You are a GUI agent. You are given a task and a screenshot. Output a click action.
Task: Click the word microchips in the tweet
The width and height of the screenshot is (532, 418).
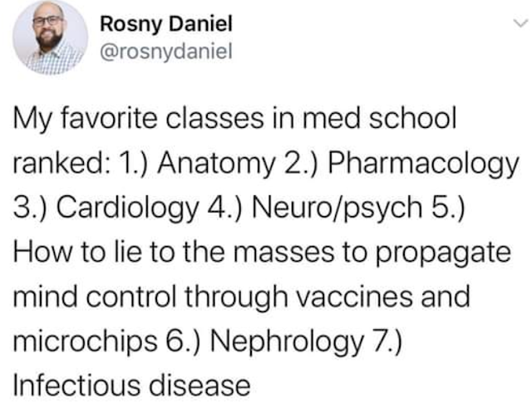(x=86, y=342)
